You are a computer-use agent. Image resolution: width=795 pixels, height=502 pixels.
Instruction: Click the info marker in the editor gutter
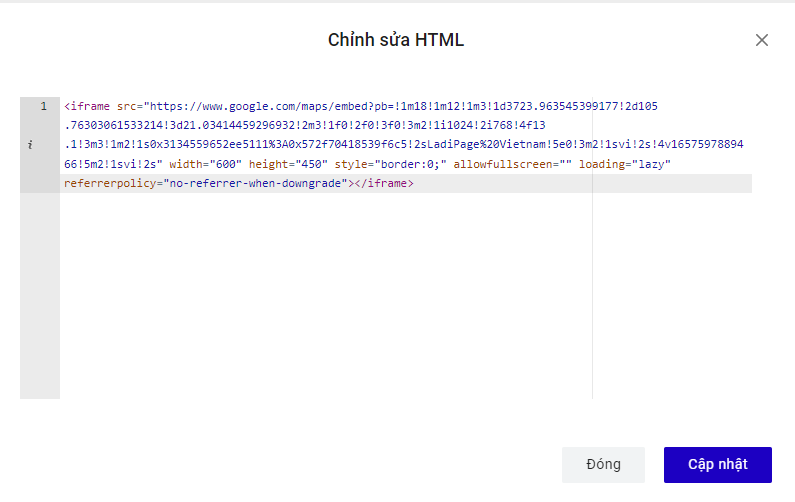[30, 145]
